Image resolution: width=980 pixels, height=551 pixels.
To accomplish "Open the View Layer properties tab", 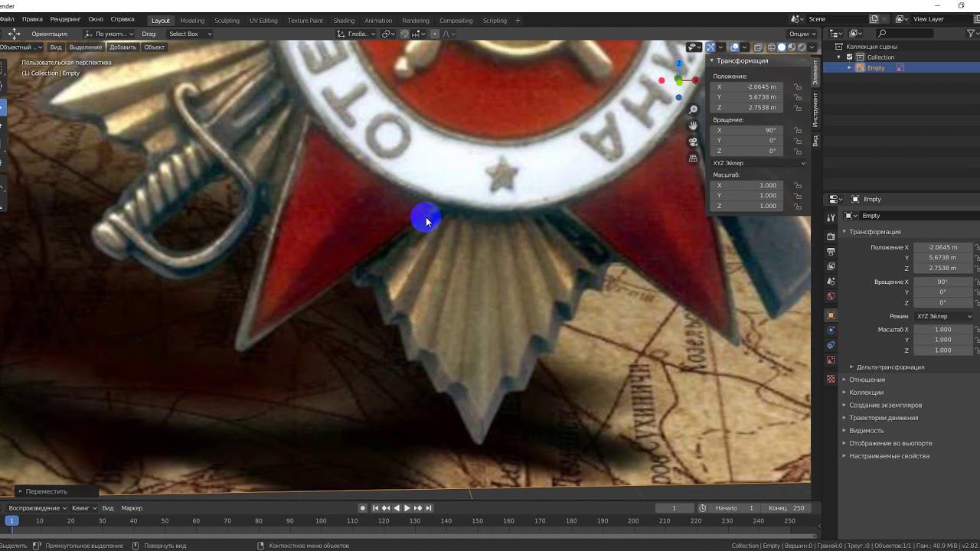I will coord(831,266).
